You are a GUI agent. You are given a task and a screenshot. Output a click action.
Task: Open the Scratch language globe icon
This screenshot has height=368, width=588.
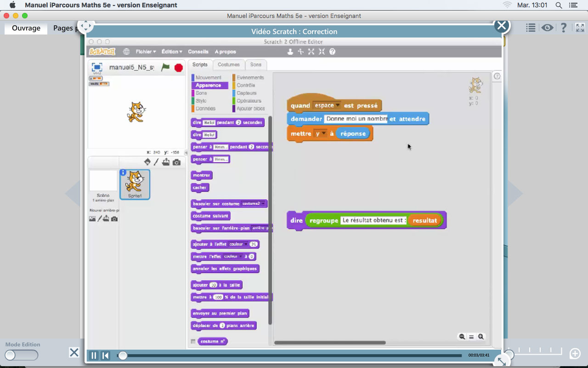[x=126, y=52]
